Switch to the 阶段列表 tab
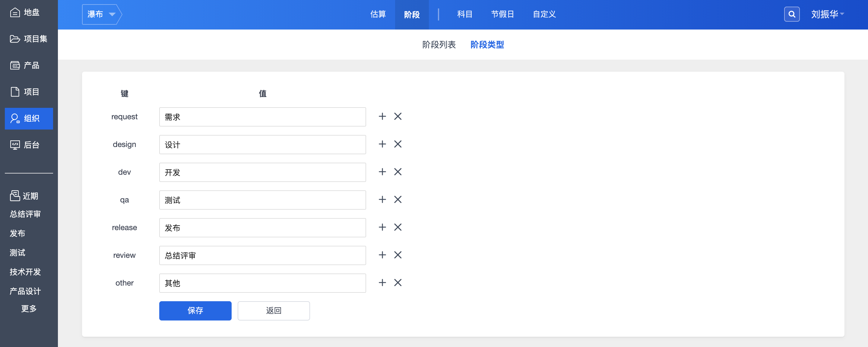 (x=439, y=45)
